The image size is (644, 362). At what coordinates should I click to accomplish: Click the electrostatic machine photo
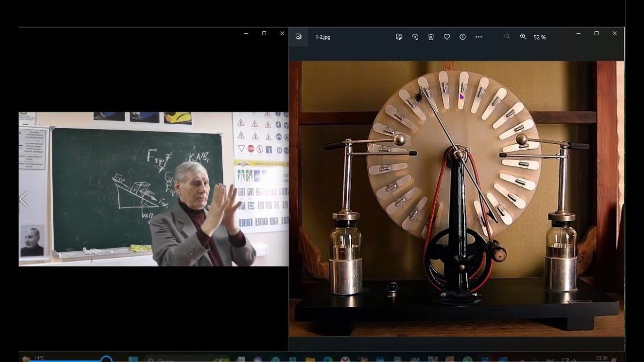point(456,199)
